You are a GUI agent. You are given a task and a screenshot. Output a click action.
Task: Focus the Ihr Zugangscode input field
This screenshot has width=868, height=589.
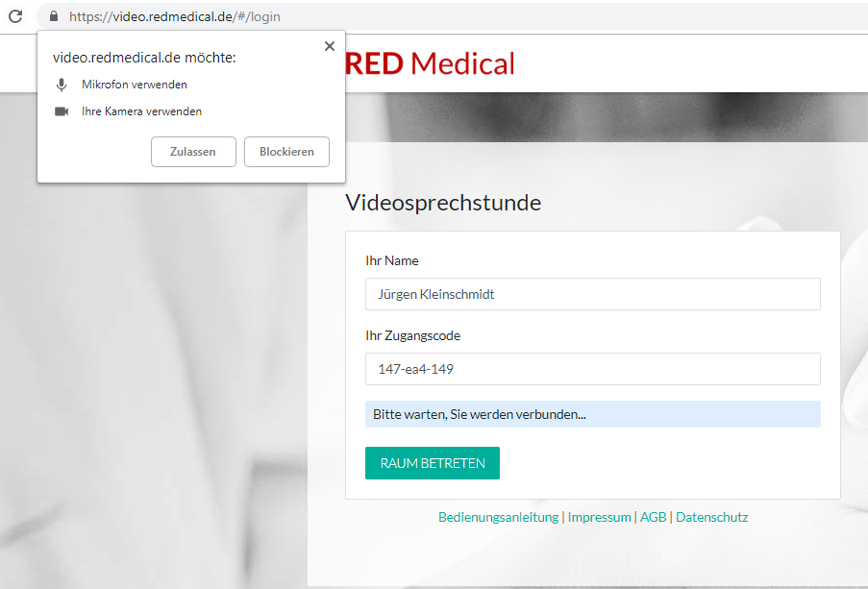[x=592, y=368]
